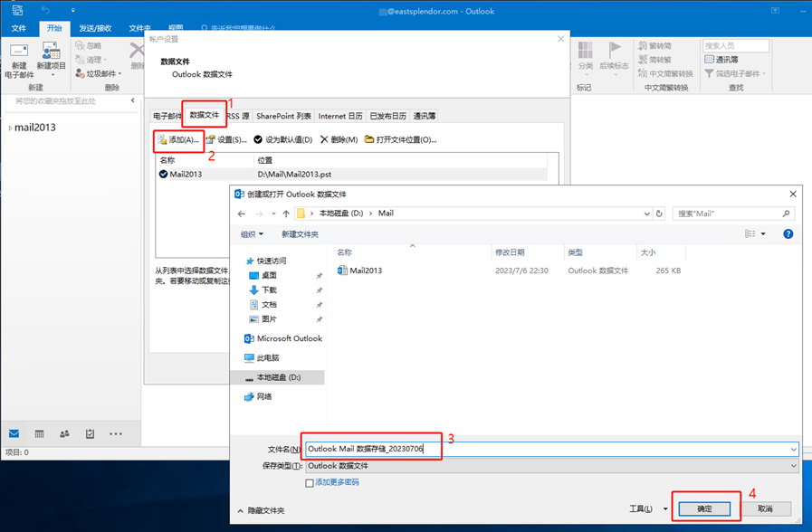Switch to the SharePoint 列表 tab

[x=283, y=117]
